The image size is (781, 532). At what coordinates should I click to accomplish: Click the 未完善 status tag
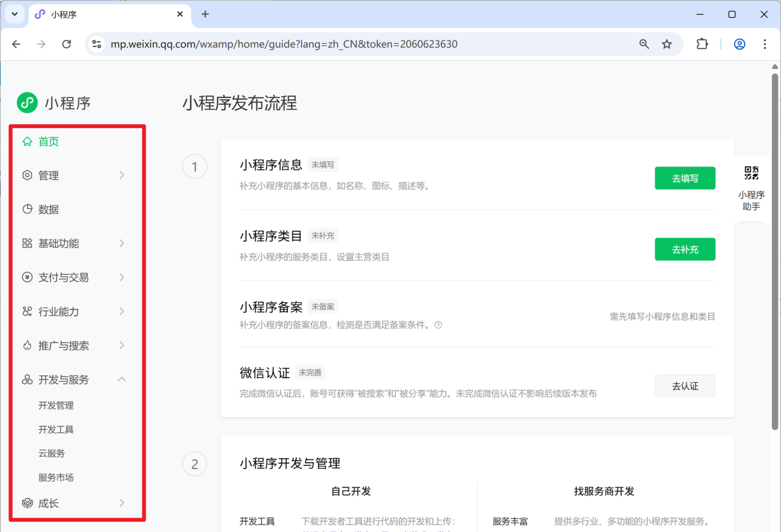point(310,373)
